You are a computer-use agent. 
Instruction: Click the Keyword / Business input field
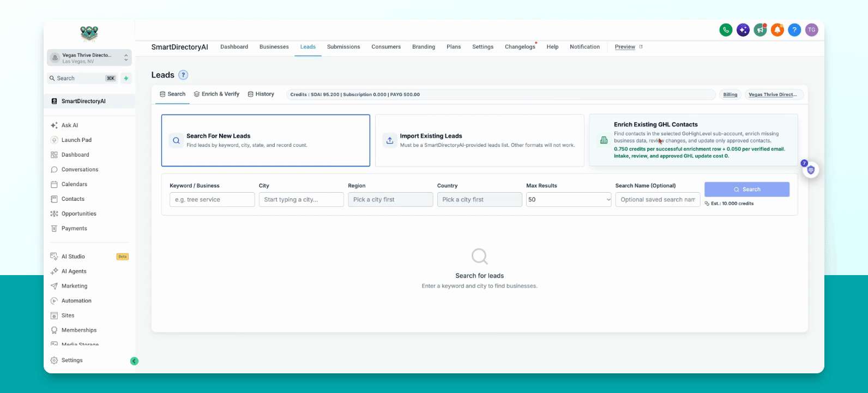coord(212,199)
